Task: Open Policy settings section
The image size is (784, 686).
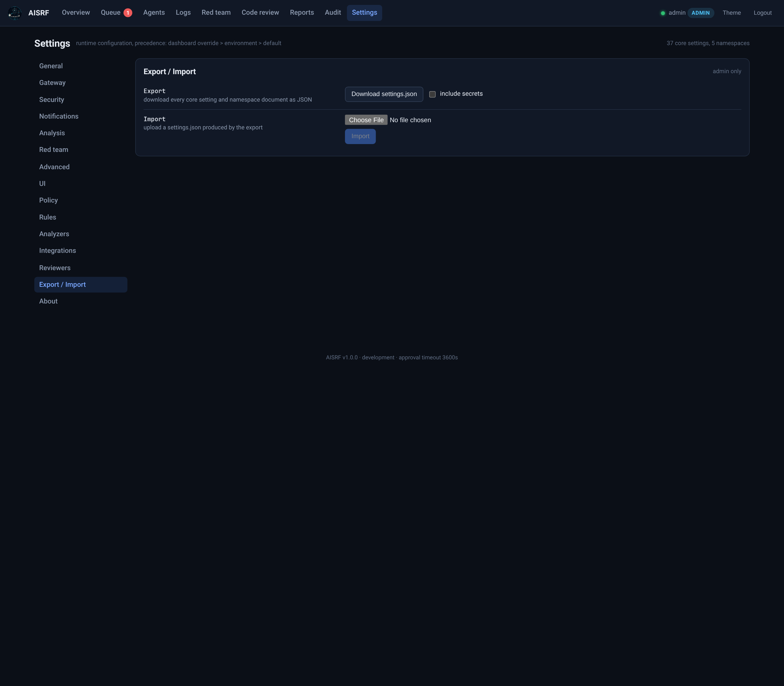Action: [81, 200]
